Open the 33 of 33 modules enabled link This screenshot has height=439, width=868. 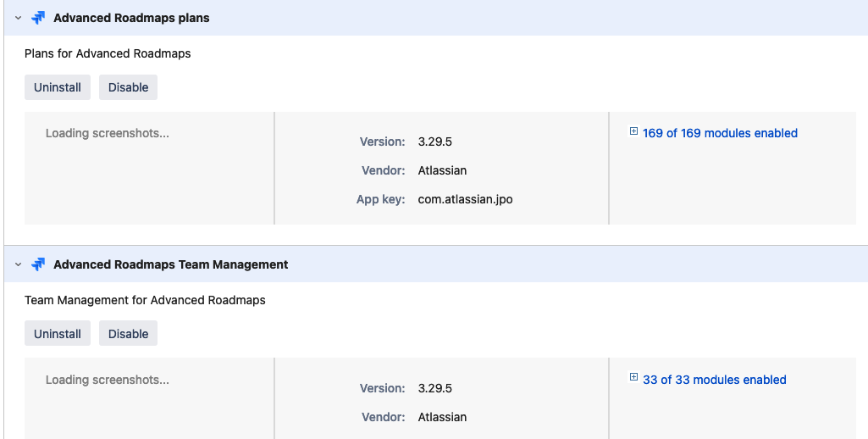(715, 380)
